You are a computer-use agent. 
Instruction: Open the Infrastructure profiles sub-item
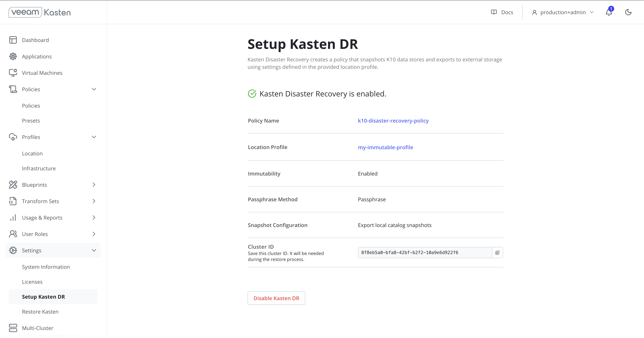[39, 169]
